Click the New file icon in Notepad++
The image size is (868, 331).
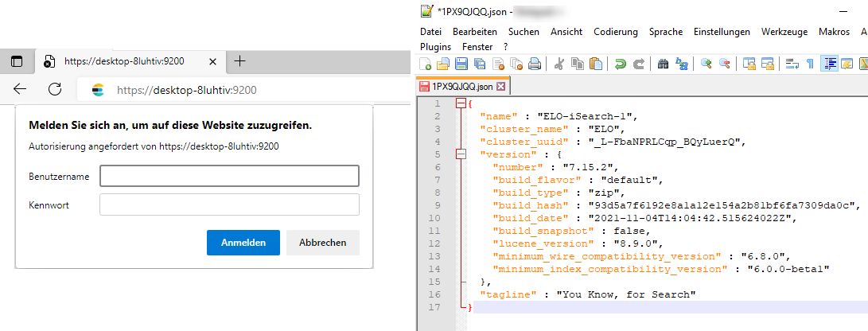pos(426,64)
